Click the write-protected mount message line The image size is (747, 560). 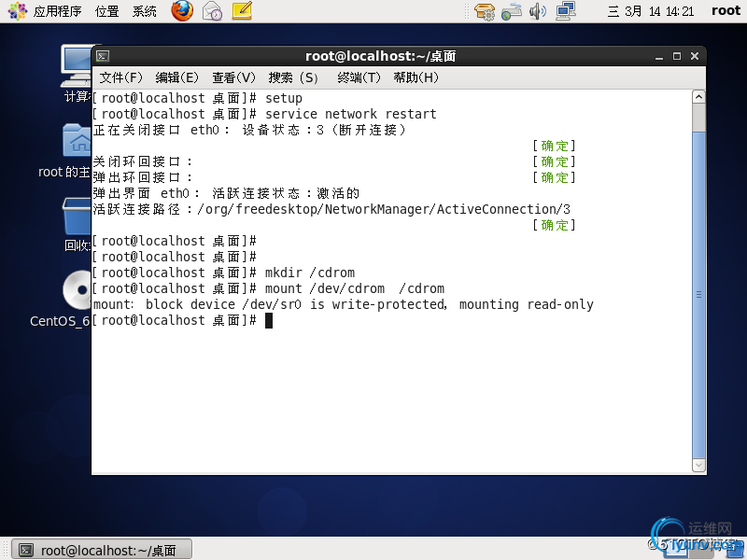pos(343,305)
